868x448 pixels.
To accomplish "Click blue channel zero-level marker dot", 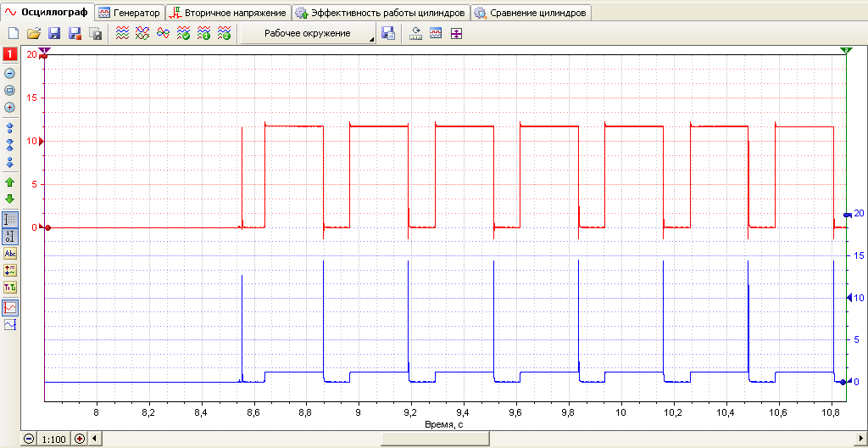I will coord(842,382).
